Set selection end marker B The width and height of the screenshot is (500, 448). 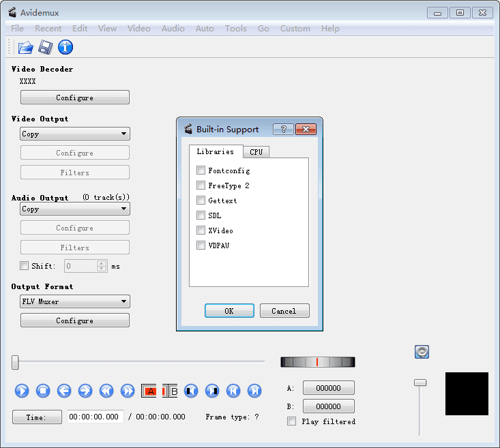(x=170, y=391)
